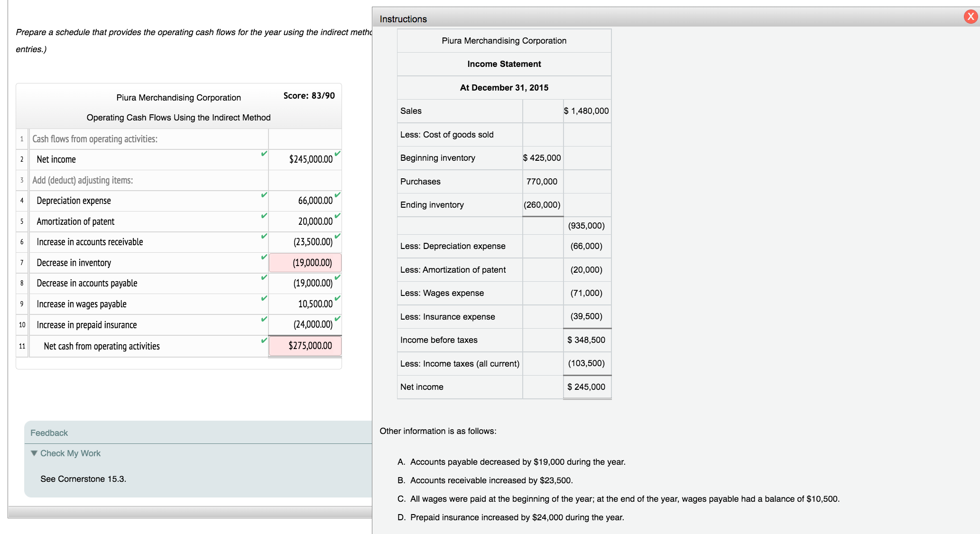Screen dimensions: 980x534
Task: Click the checkmark beside the 66,000.00 amount
Action: point(337,194)
